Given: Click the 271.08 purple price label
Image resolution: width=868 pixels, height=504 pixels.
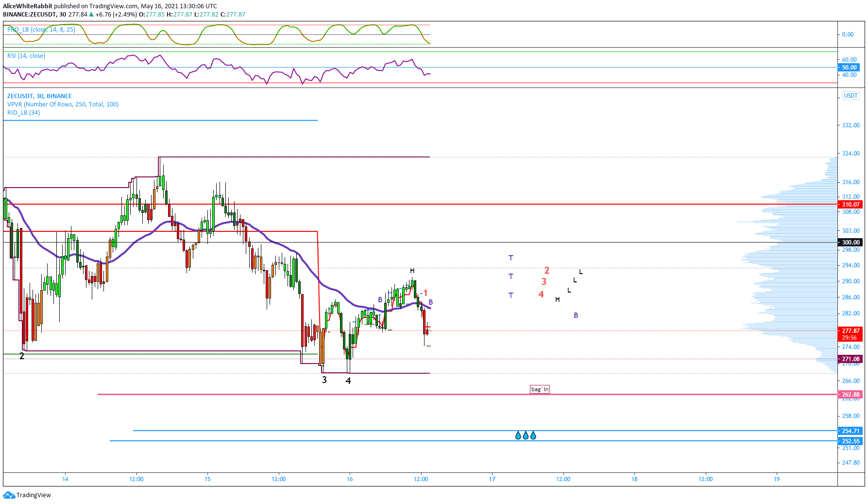Looking at the screenshot, I should [x=851, y=359].
